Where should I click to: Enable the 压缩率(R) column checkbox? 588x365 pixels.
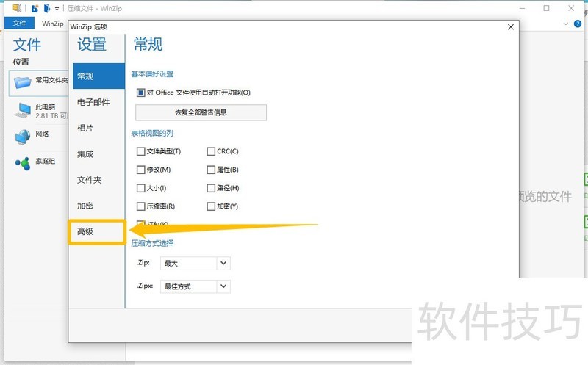point(140,206)
